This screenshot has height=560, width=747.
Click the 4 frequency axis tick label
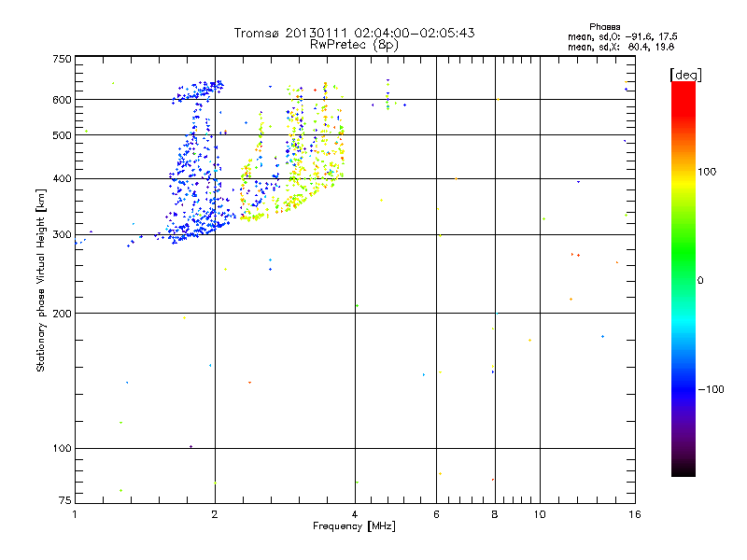click(x=355, y=514)
